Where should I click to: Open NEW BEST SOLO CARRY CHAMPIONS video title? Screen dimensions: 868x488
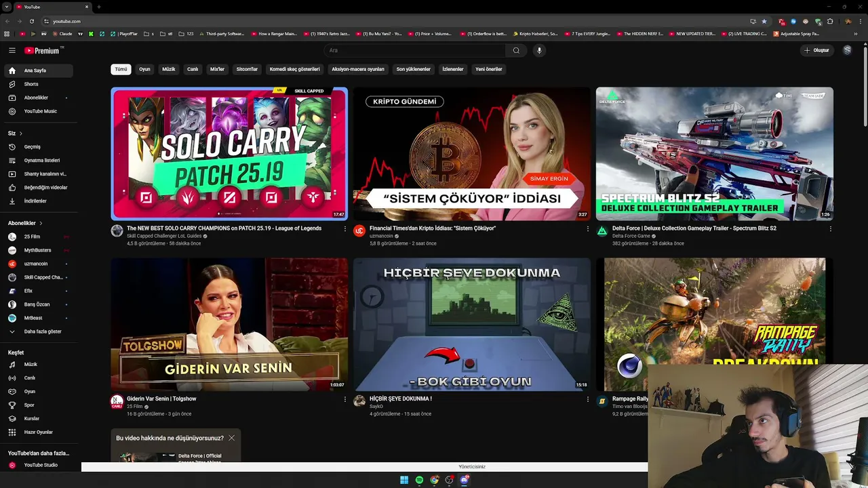(224, 228)
